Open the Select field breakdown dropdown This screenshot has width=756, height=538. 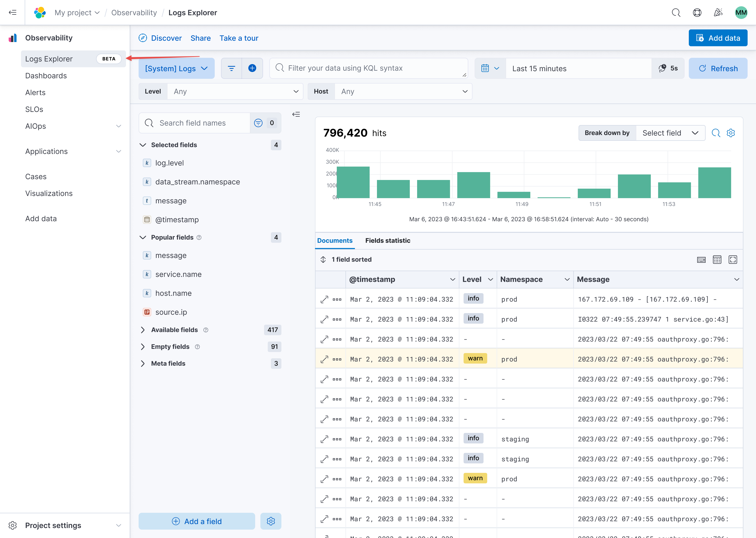click(671, 132)
